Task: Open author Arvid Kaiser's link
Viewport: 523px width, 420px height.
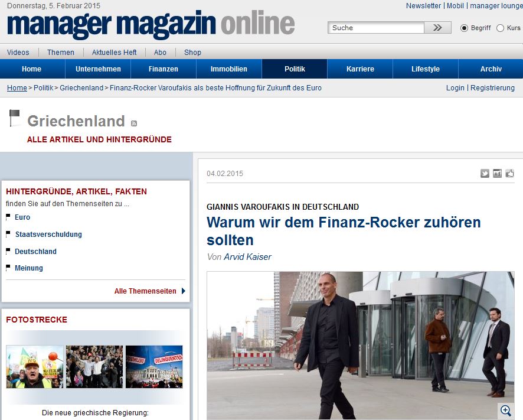Action: tap(247, 257)
